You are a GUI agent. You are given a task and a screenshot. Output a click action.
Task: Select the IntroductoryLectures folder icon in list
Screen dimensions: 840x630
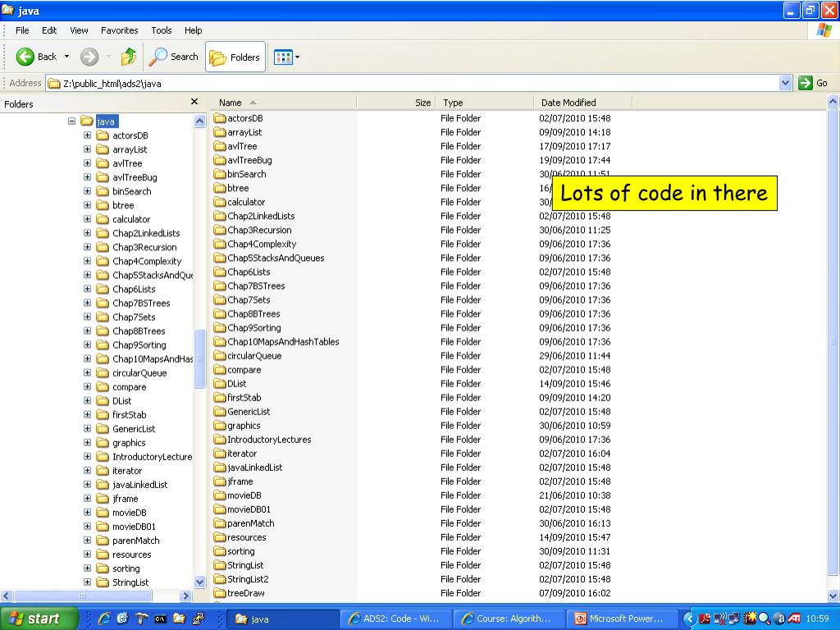(220, 439)
